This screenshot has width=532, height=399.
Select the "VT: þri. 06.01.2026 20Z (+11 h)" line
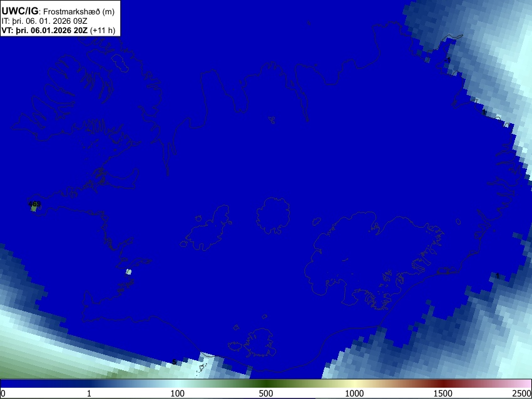[58, 30]
